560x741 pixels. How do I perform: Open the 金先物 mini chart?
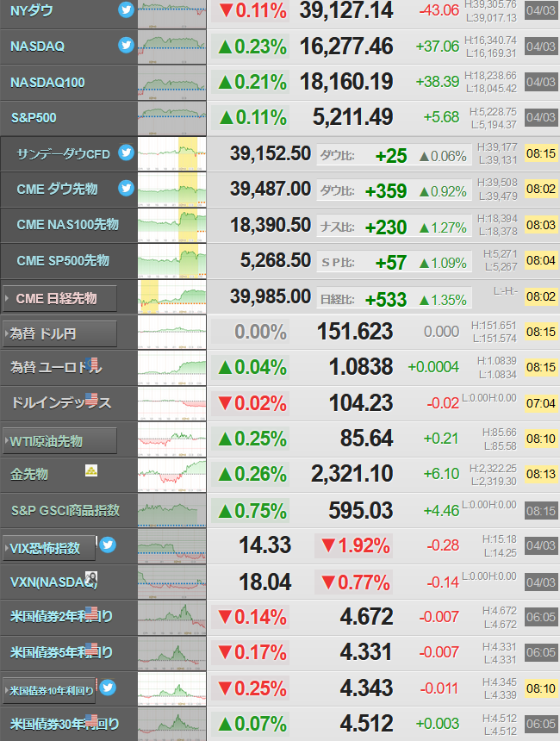point(172,475)
